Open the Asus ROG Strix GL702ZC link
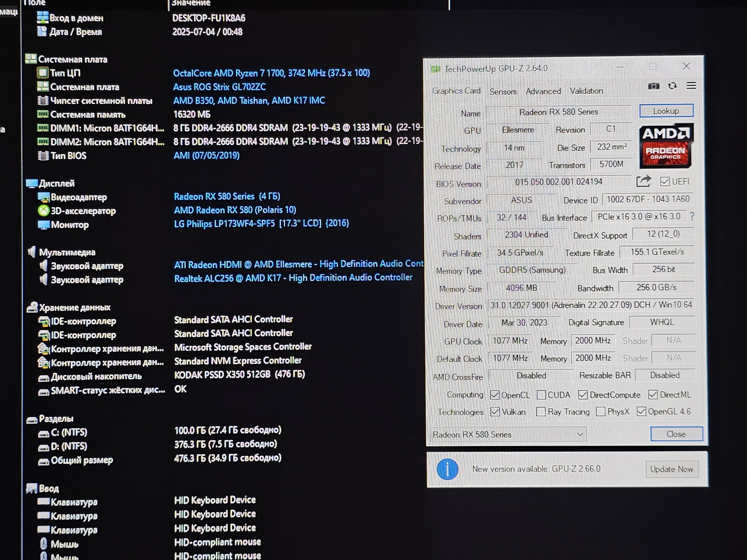Viewport: 747px width, 560px height. point(219,87)
